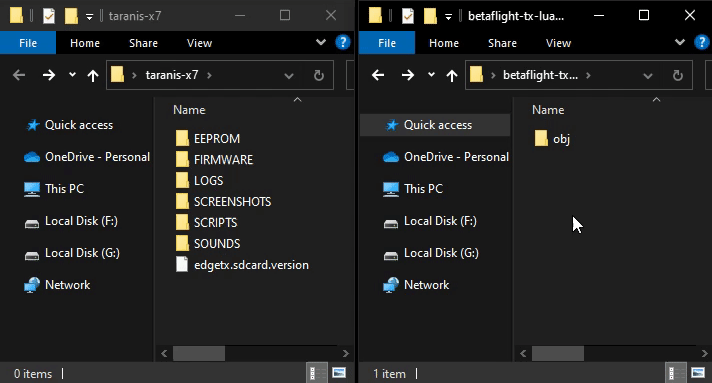Viewport: 712px width, 383px height.
Task: Open OneDrive - Personal in left window sidebar
Action: (x=87, y=157)
